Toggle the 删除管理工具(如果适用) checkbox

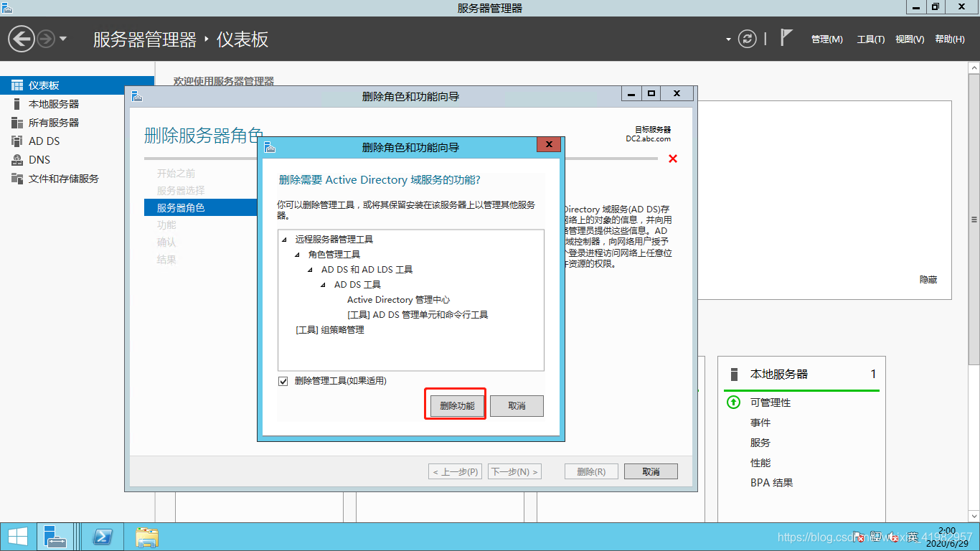tap(283, 381)
